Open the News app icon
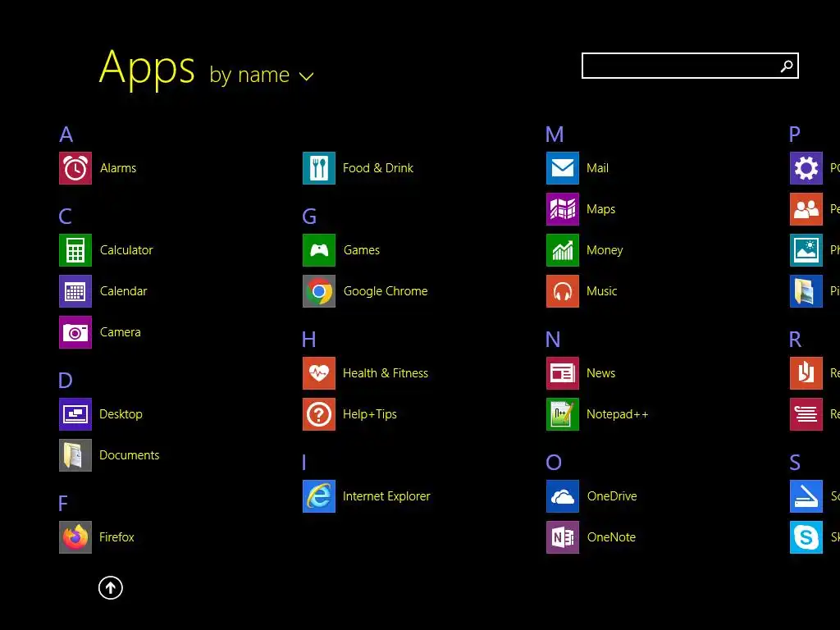 pos(563,373)
